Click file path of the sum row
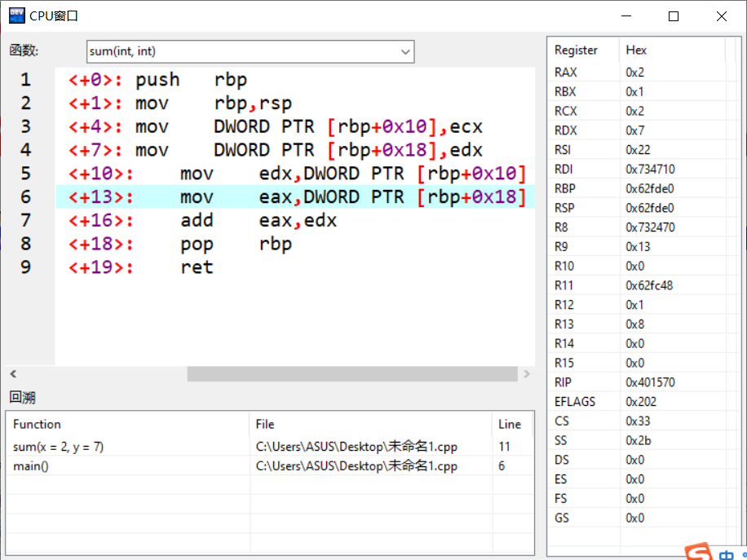747x560 pixels. 356,447
